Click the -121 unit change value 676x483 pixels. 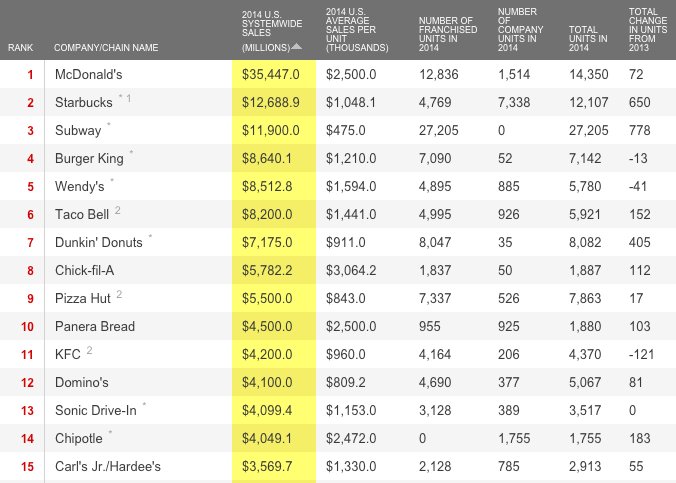(x=642, y=354)
